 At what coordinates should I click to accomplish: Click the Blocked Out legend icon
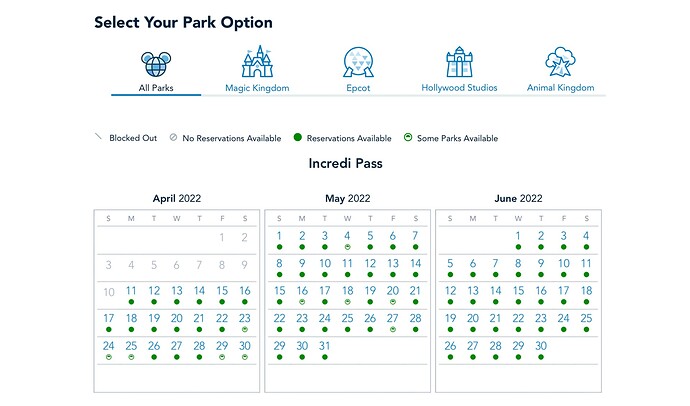tap(98, 138)
